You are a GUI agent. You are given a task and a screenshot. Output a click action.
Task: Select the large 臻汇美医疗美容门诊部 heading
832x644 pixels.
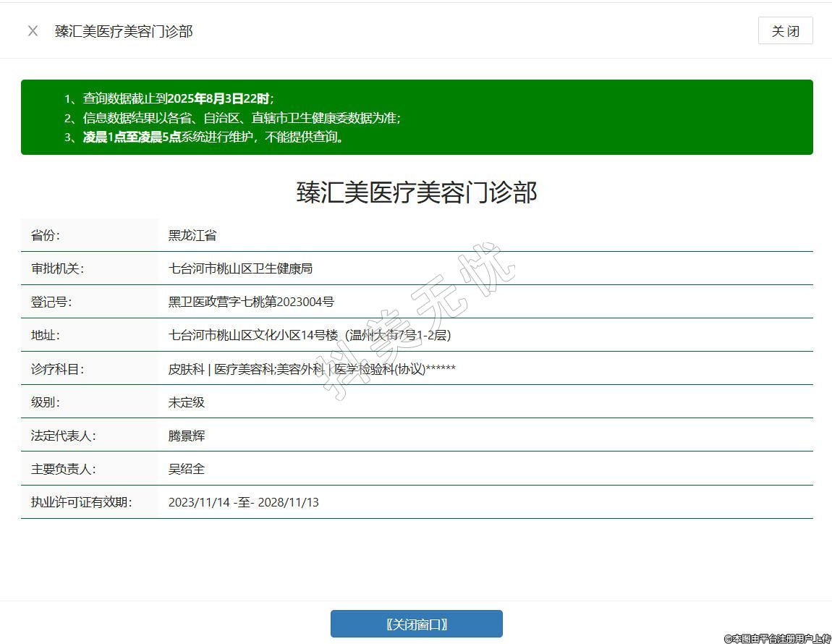417,192
